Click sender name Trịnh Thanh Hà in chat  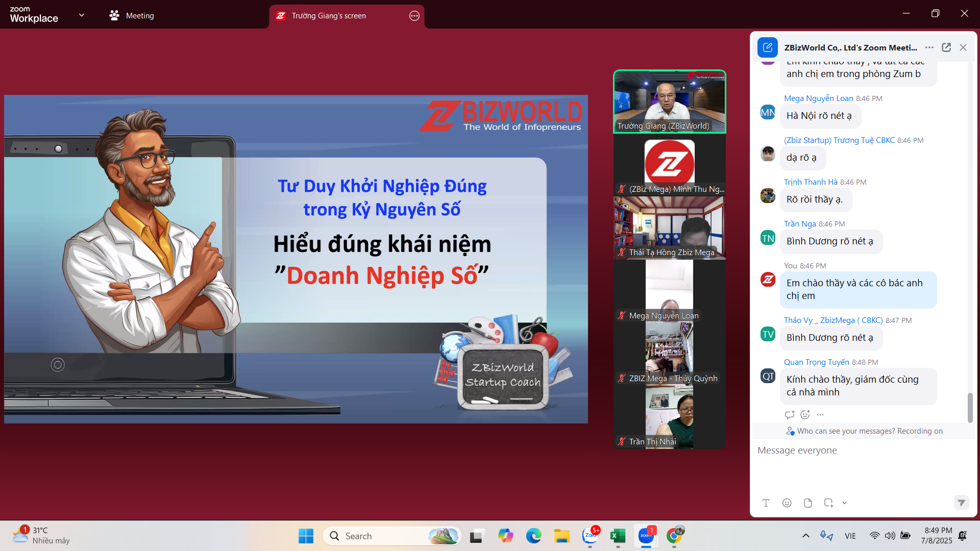[811, 182]
